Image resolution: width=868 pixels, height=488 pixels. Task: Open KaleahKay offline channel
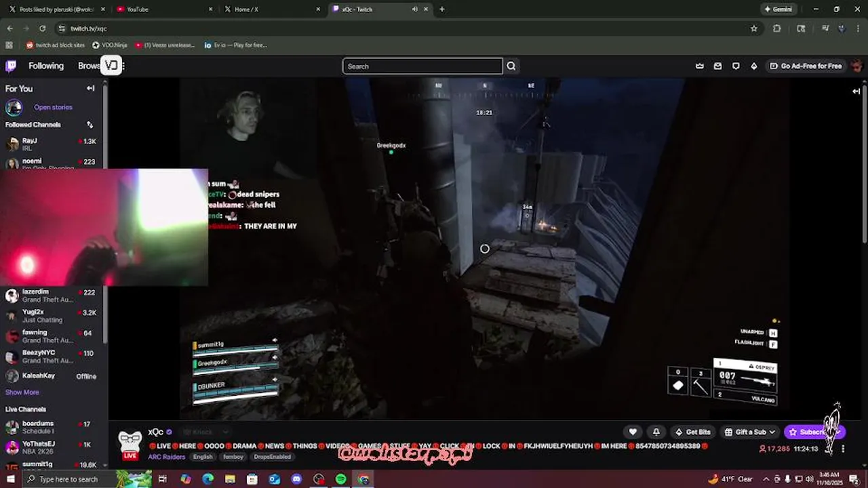52,375
